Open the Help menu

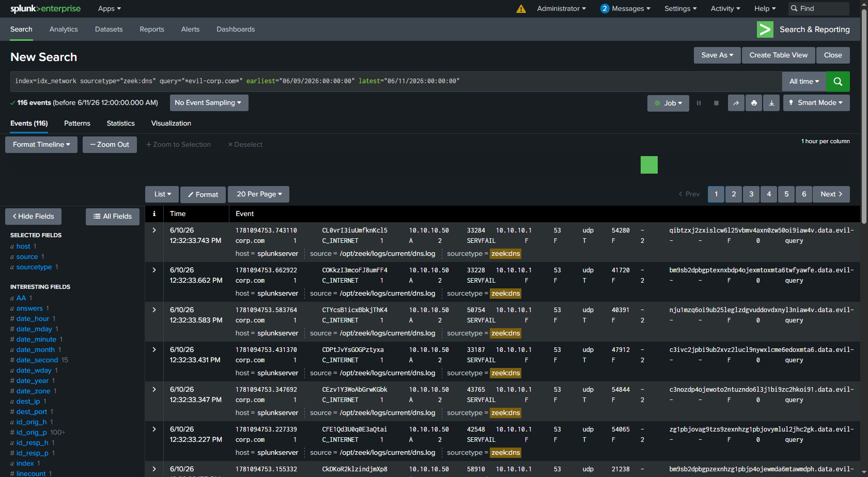[765, 9]
